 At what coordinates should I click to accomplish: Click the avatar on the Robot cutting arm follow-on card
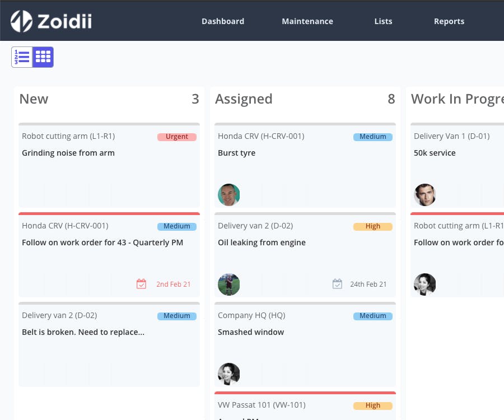click(425, 284)
